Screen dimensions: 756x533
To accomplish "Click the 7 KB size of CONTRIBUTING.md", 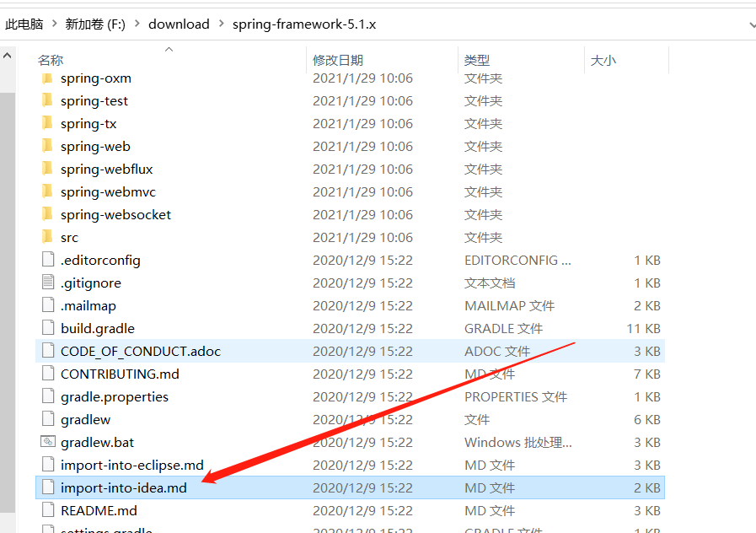I will tap(647, 374).
